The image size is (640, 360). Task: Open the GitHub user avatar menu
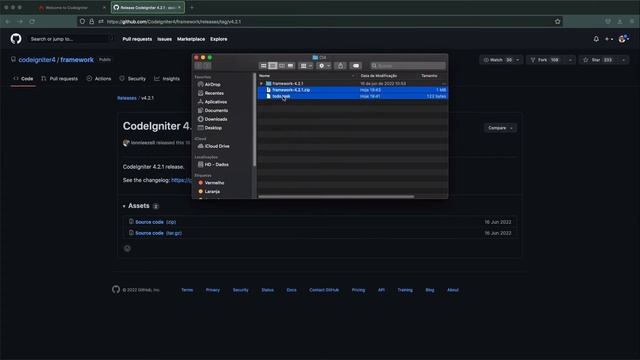click(x=623, y=39)
